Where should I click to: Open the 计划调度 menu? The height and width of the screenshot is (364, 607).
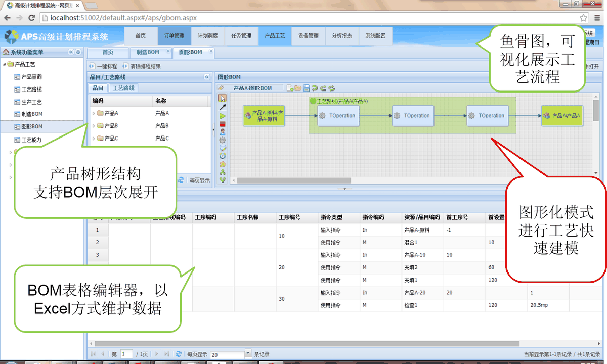pos(207,36)
